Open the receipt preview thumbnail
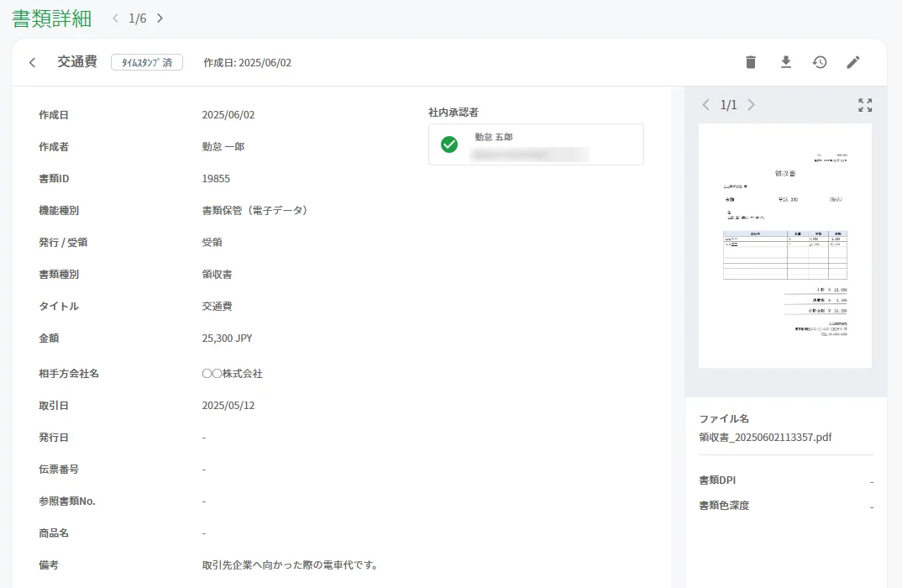 (x=785, y=245)
